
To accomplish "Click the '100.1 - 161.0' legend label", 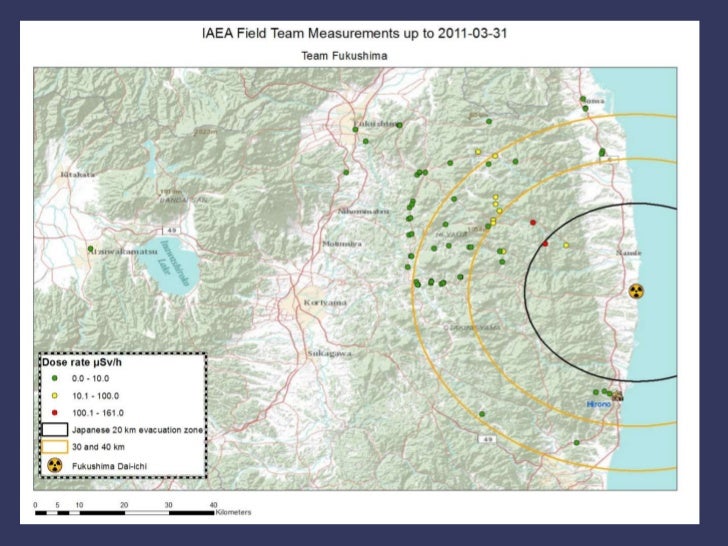I will click(x=98, y=413).
